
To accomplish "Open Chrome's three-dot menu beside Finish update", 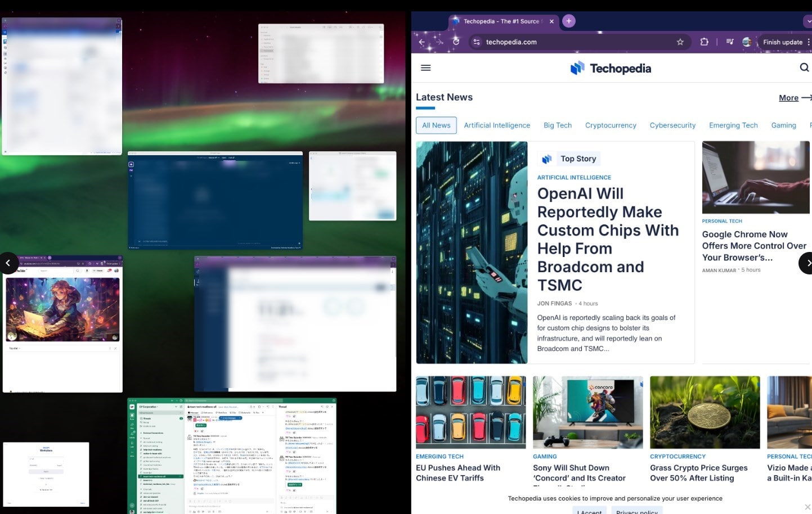I will (809, 42).
